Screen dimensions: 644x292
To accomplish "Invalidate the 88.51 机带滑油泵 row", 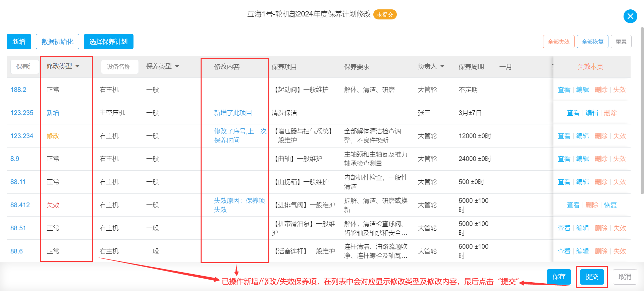I will point(620,228).
